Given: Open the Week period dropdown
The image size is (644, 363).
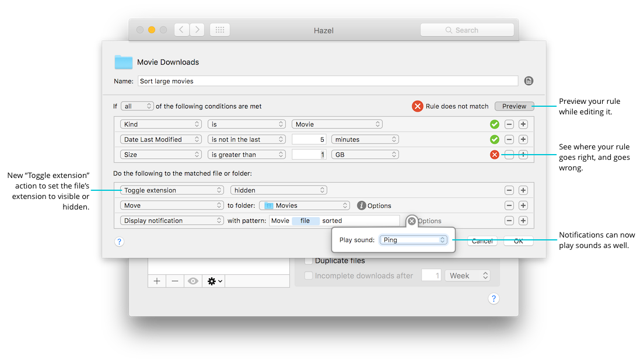Looking at the screenshot, I should coord(467,275).
